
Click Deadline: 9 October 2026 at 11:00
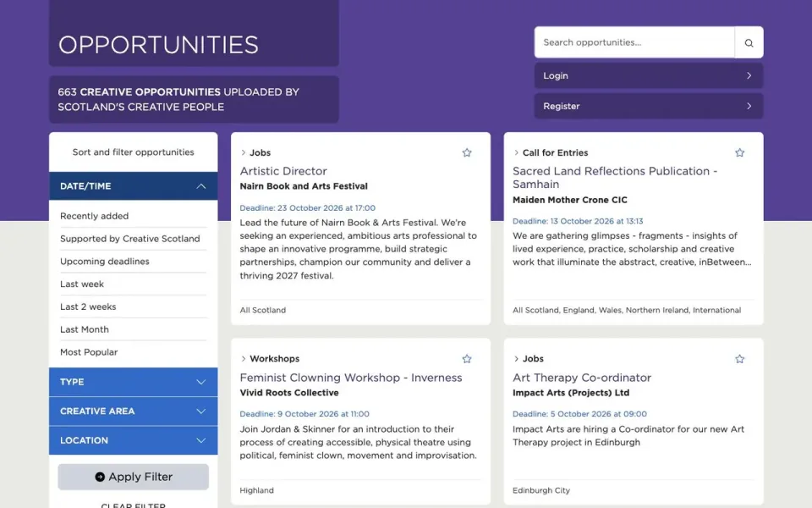[x=304, y=414]
